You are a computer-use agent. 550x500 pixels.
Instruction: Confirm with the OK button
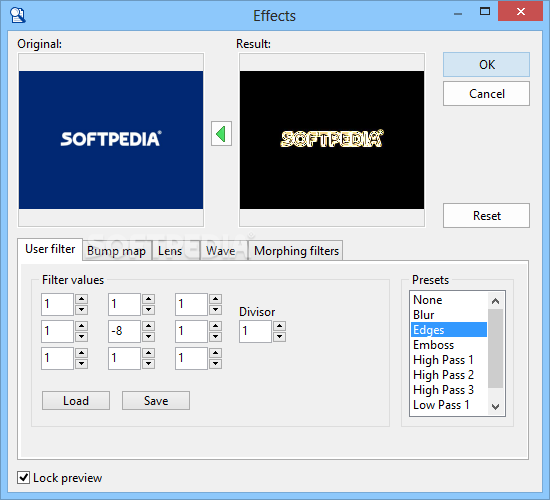point(487,65)
